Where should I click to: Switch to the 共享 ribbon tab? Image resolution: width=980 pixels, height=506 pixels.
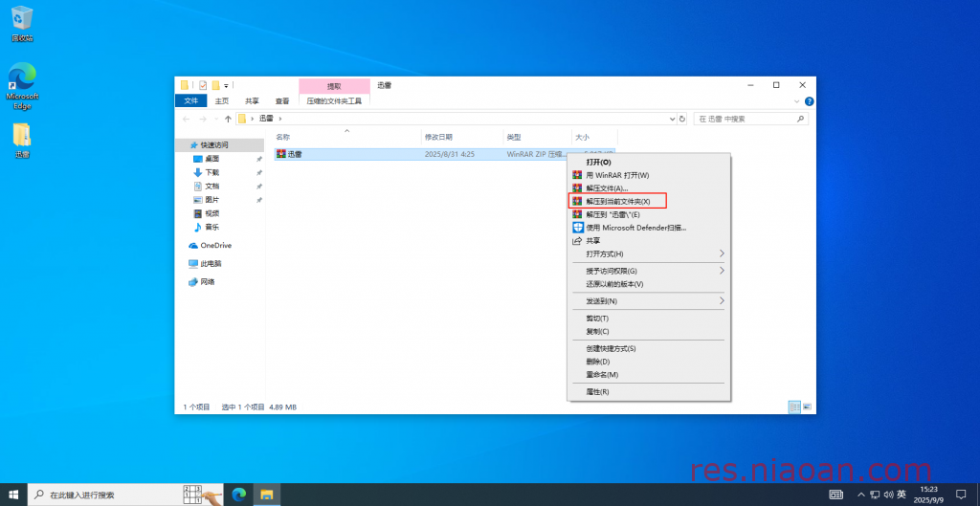coord(252,100)
